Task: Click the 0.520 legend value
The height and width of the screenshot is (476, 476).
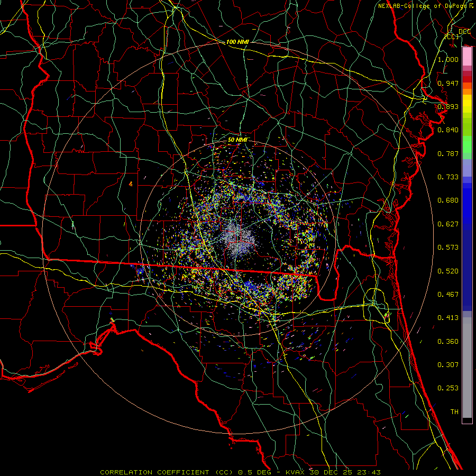Action: point(448,271)
